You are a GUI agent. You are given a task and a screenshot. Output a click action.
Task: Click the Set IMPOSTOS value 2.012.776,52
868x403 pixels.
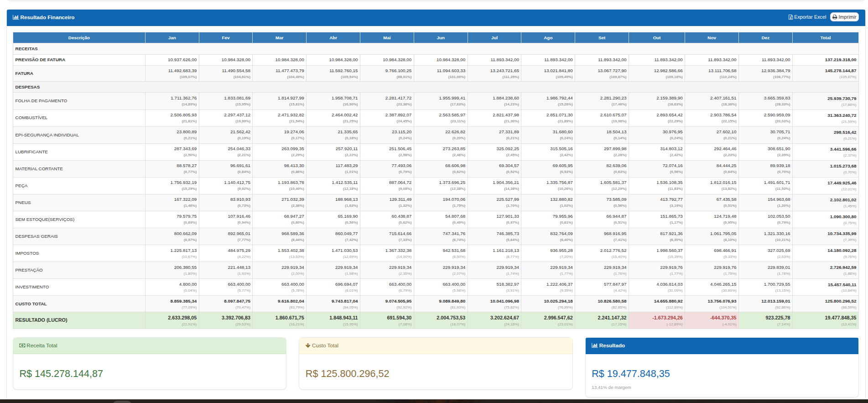(x=613, y=250)
